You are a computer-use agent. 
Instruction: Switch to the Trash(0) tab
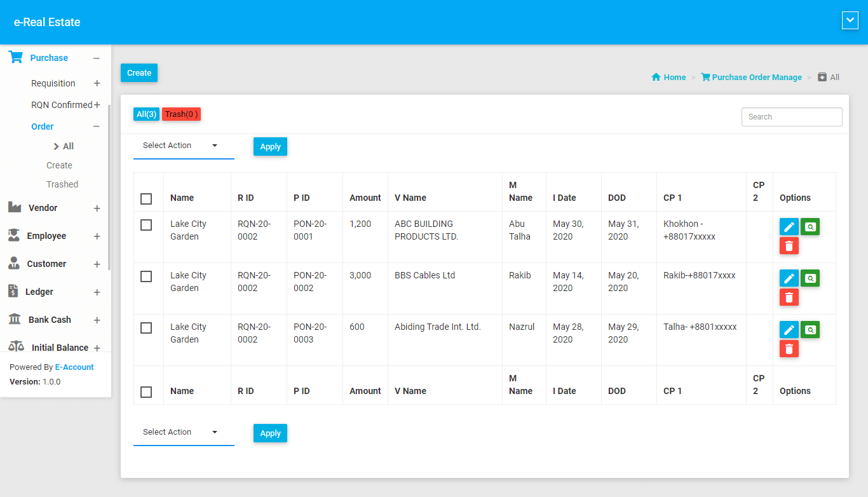tap(181, 114)
